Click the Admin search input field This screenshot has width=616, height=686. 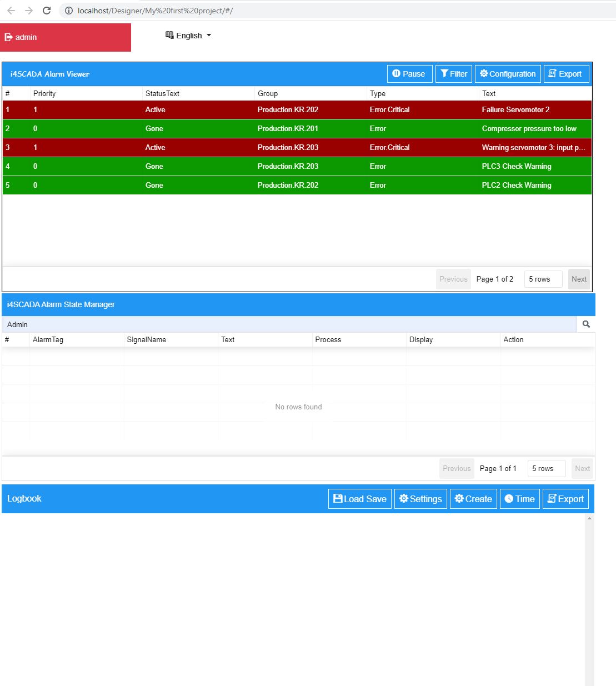point(289,324)
